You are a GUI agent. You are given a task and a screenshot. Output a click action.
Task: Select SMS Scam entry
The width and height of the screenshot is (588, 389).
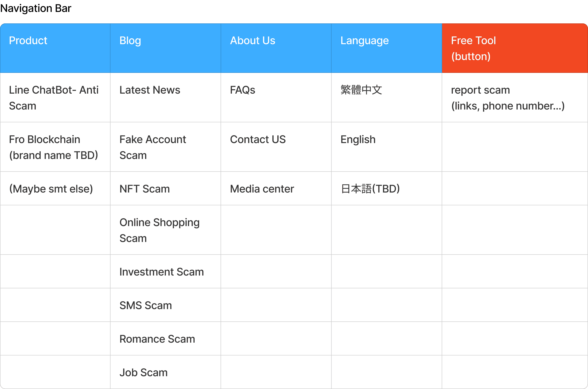click(146, 305)
